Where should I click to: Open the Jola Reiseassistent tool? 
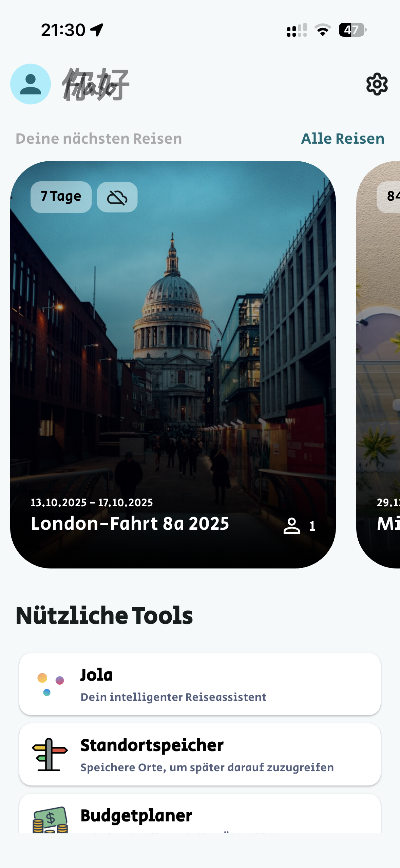pos(200,684)
